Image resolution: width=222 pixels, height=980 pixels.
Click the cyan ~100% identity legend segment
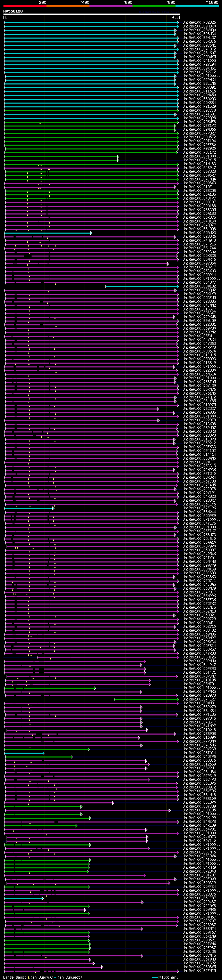point(197,6)
